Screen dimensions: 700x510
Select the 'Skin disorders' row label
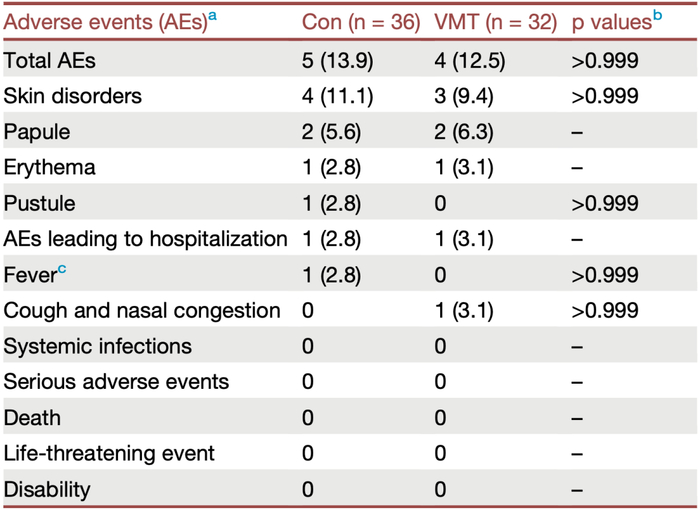[73, 97]
